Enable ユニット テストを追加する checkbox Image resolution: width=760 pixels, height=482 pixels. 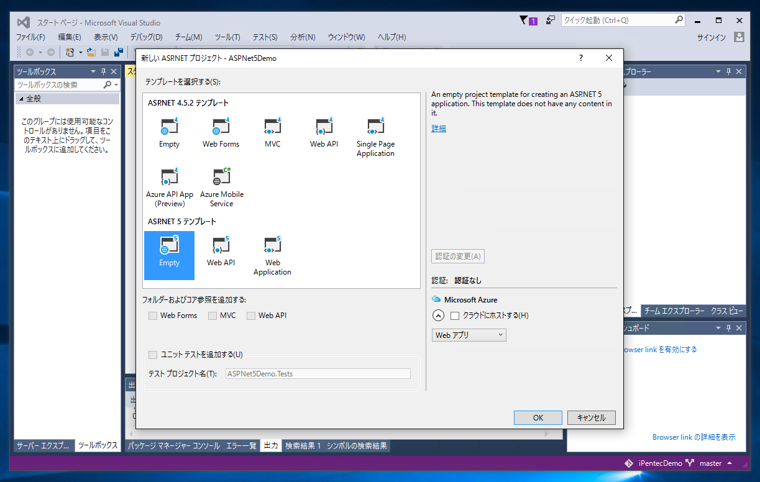click(153, 355)
